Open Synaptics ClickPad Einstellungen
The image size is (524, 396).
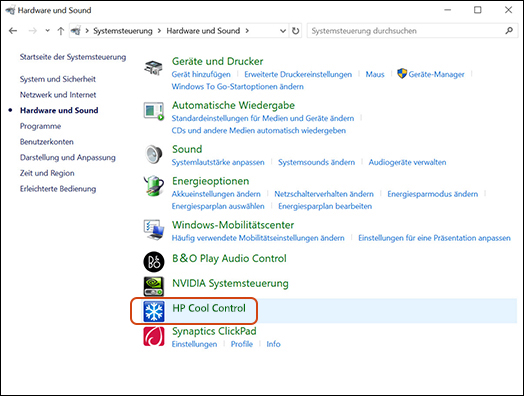(194, 344)
